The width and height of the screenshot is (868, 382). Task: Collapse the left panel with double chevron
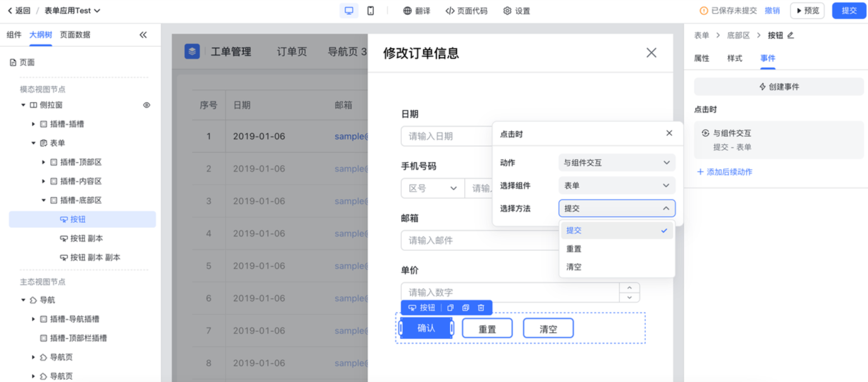pos(143,35)
